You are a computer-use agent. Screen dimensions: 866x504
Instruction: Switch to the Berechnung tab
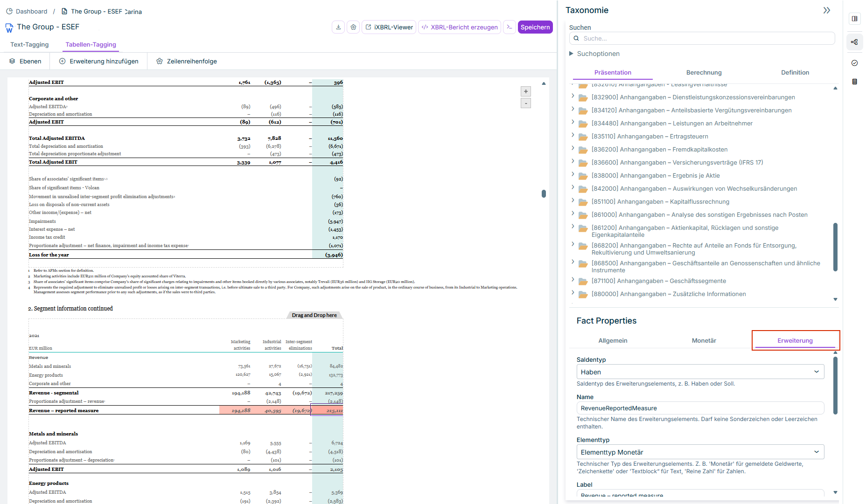pos(704,73)
